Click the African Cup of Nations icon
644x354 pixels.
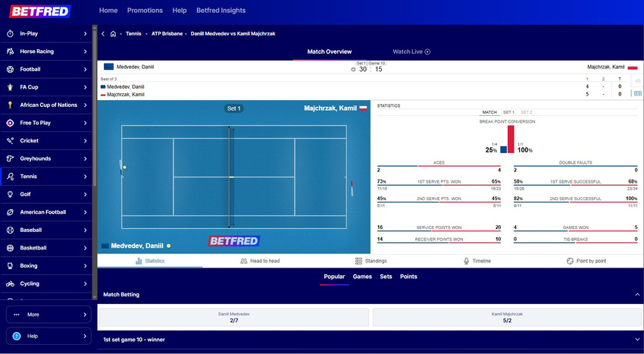pos(11,105)
